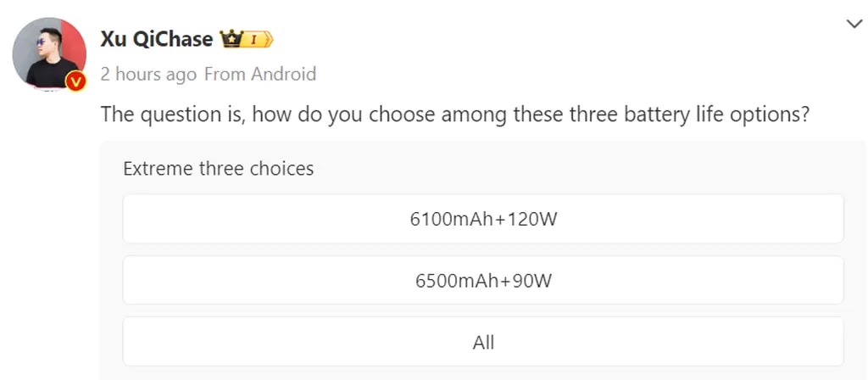This screenshot has width=868, height=380.
Task: Choose the 6500mAh+90W poll option
Action: pyautogui.click(x=483, y=280)
